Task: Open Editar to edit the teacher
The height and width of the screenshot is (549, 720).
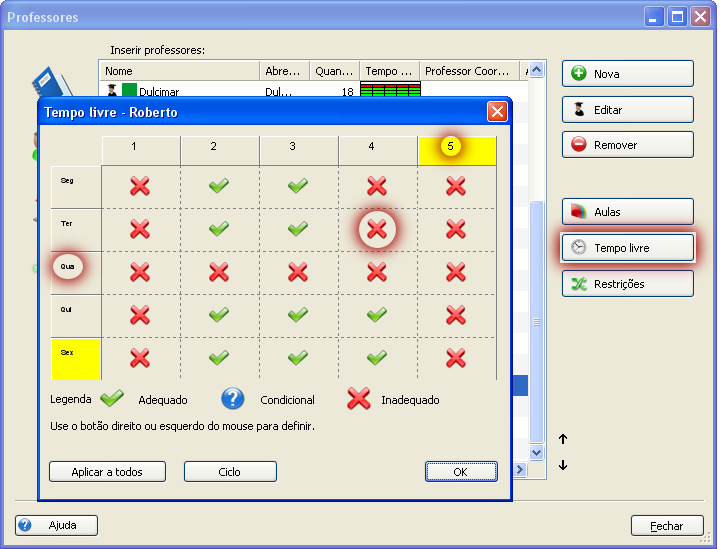Action: [x=627, y=110]
